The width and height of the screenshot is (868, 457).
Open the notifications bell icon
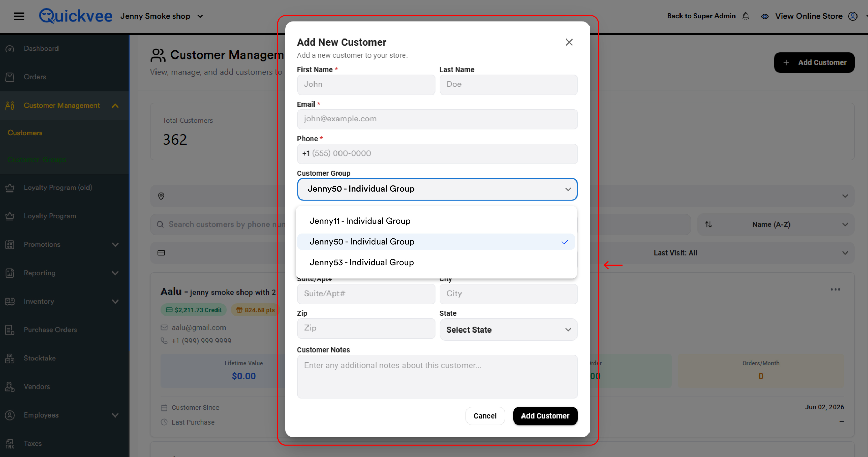(746, 16)
